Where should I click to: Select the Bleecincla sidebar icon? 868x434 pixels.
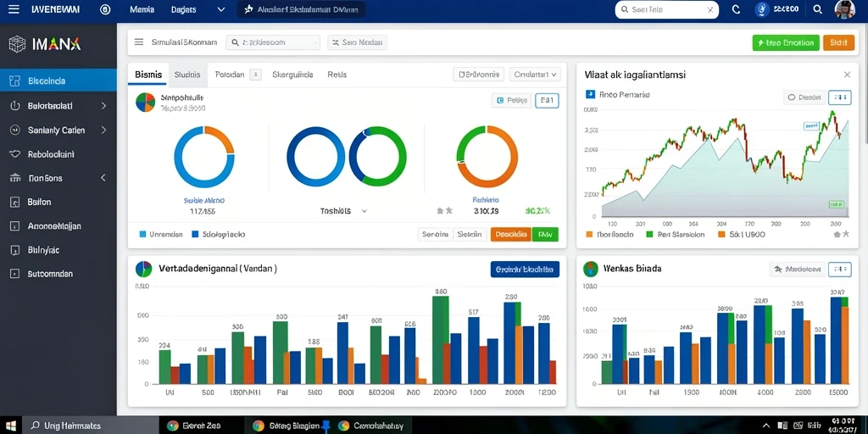point(15,81)
